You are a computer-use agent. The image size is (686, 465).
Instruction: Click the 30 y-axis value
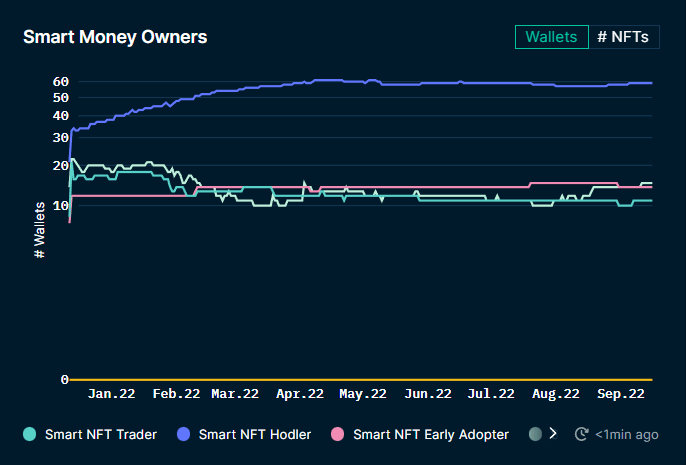61,138
